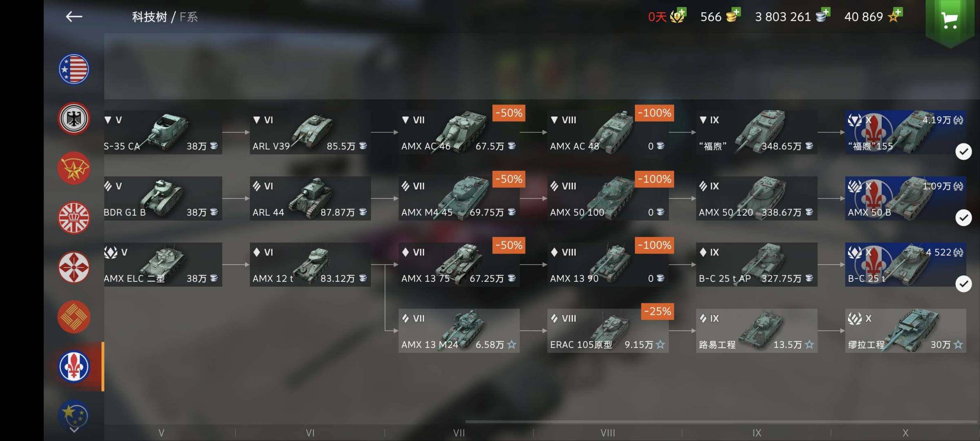Select the British nation flag icon
This screenshot has height=441, width=980.
tap(74, 218)
